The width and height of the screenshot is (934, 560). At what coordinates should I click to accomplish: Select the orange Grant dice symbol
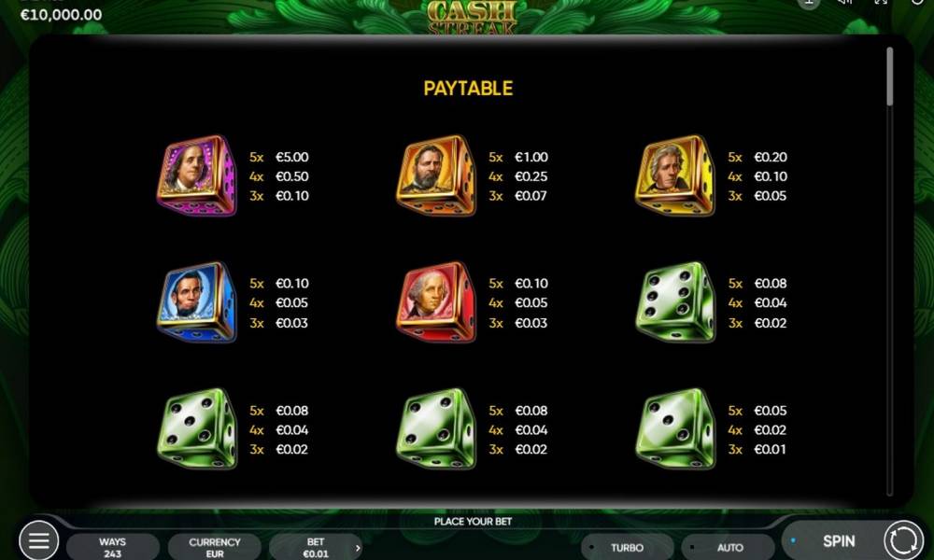[x=436, y=175]
